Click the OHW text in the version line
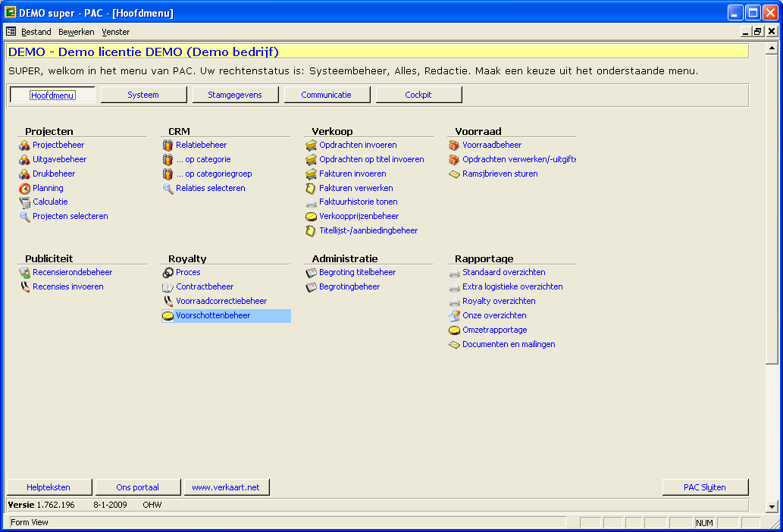The width and height of the screenshot is (783, 532). [x=152, y=505]
